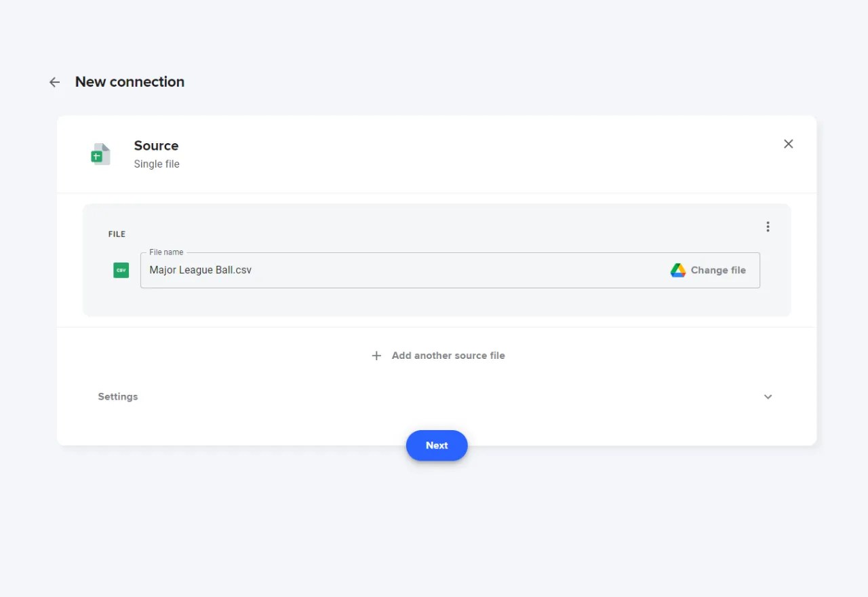
Task: Open the kebab menu in the FILE section
Action: (768, 226)
